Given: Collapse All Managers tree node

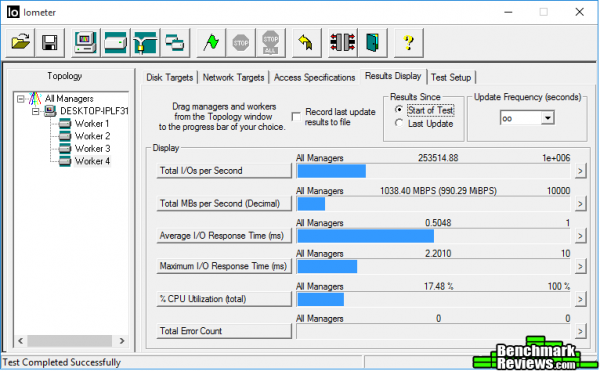Looking at the screenshot, I should (21, 99).
